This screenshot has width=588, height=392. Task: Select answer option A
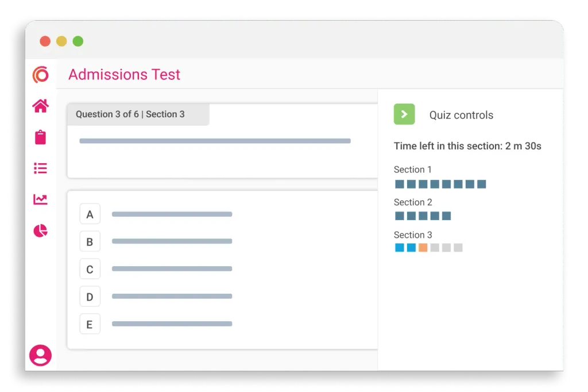(90, 214)
